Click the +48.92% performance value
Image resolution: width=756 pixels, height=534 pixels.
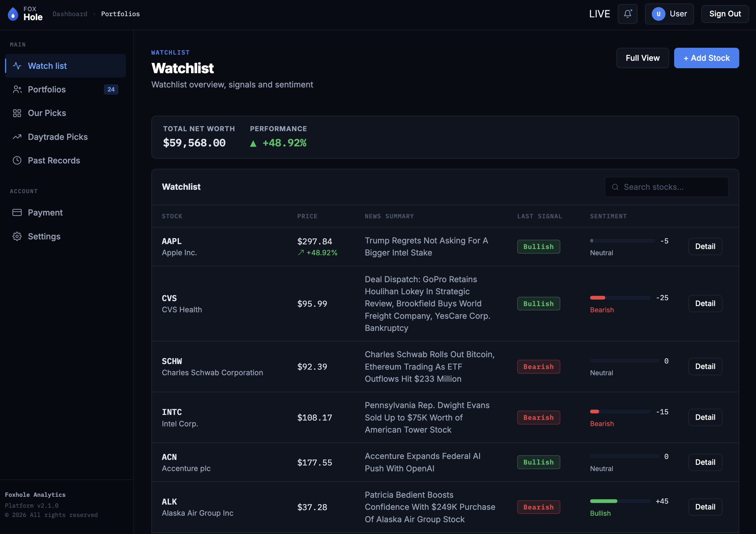click(x=284, y=143)
